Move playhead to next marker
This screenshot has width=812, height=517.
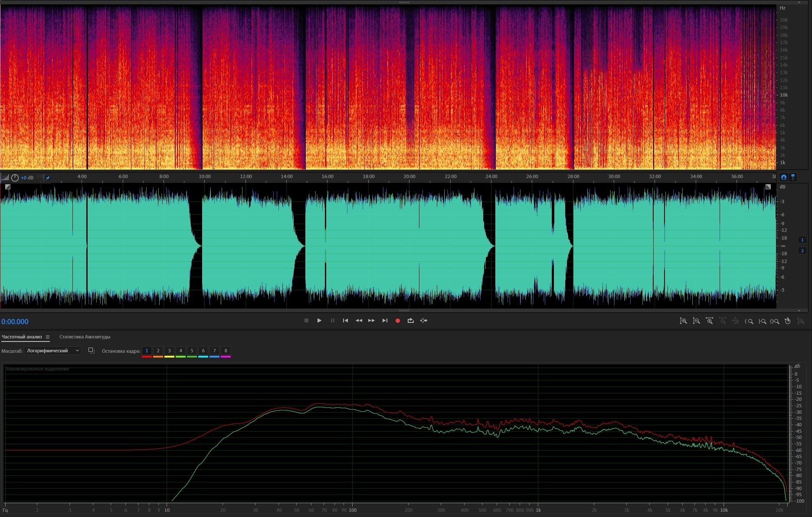click(385, 321)
